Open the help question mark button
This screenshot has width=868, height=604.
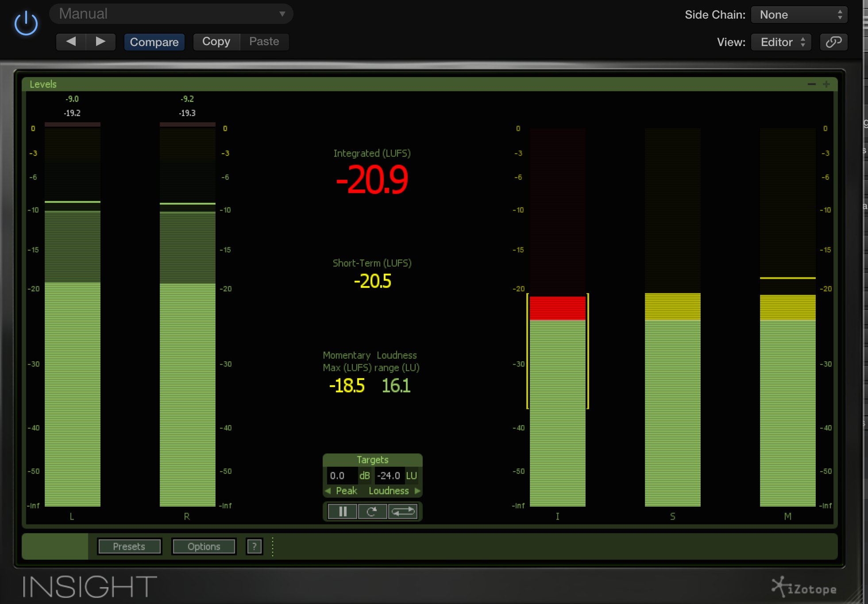tap(254, 546)
